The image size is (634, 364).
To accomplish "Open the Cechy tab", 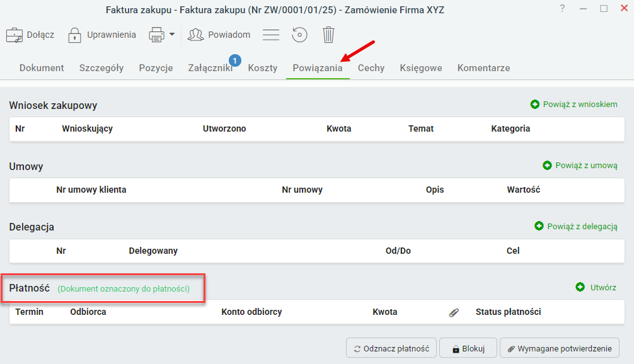I will 371,68.
